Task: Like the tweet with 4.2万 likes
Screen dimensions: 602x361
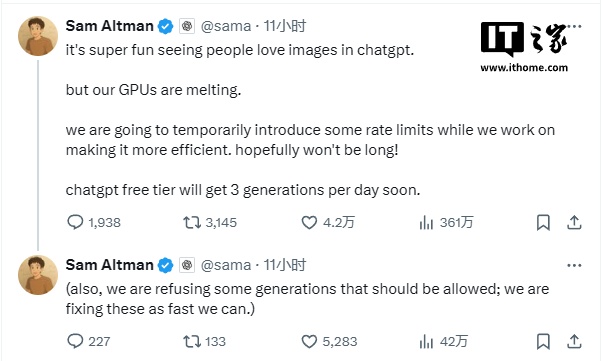Action: [x=309, y=222]
